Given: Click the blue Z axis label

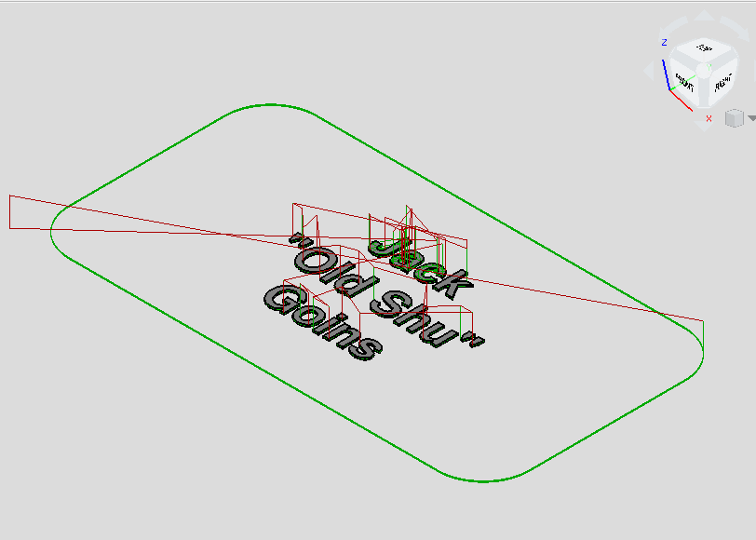Looking at the screenshot, I should point(664,43).
